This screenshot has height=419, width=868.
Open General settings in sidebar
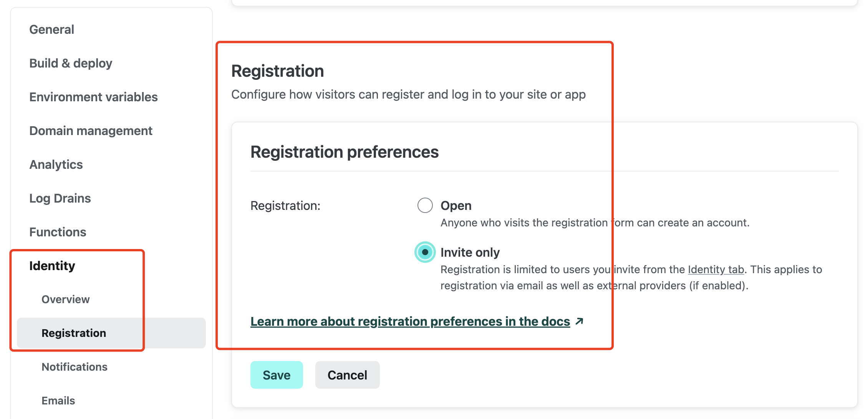52,30
